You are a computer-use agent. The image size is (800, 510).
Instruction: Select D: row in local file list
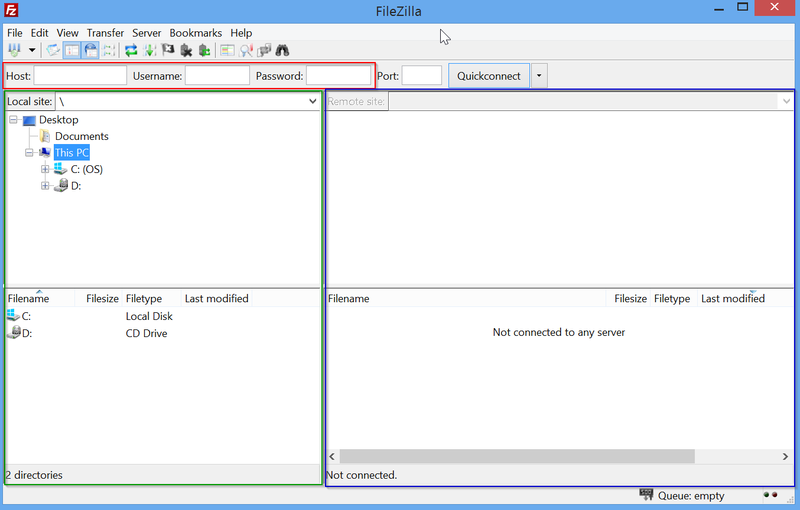163,333
